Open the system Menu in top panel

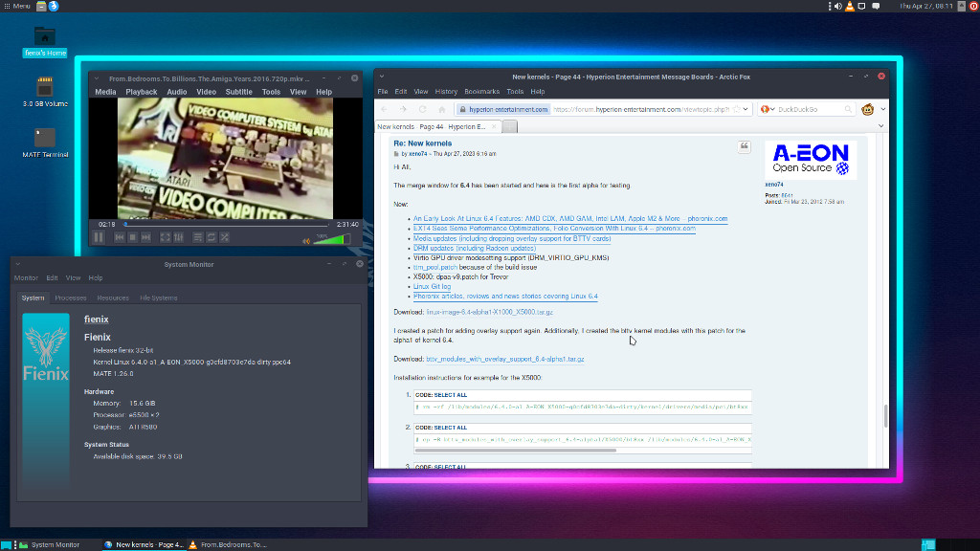pos(17,6)
